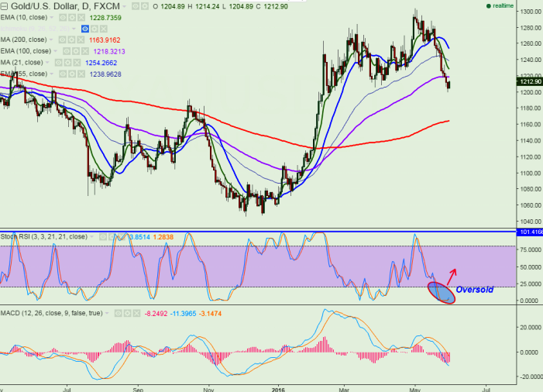Toggle visibility of Gold/U.S. Dollar main series

[136, 6]
